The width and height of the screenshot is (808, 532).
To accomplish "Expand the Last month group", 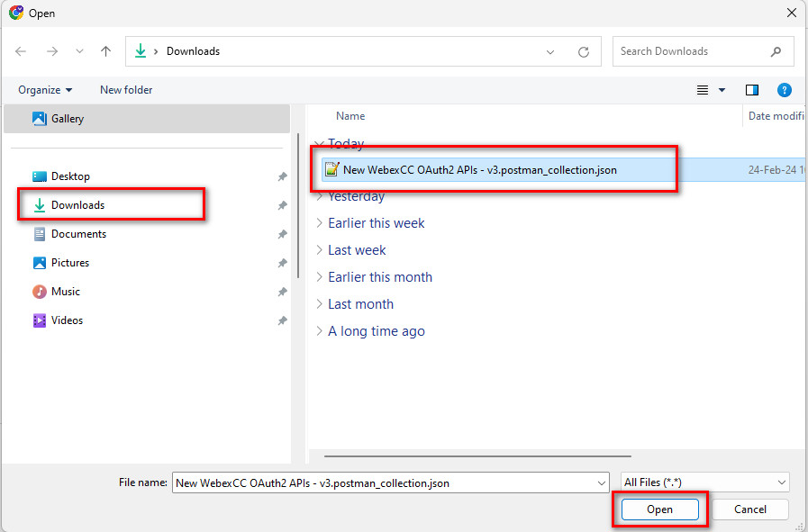I will tap(320, 304).
